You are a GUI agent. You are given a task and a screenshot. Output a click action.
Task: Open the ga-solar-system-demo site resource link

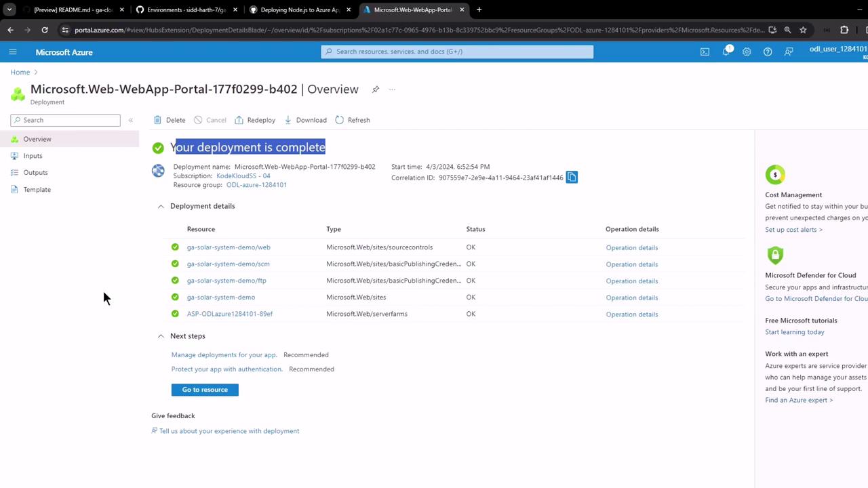pyautogui.click(x=221, y=297)
